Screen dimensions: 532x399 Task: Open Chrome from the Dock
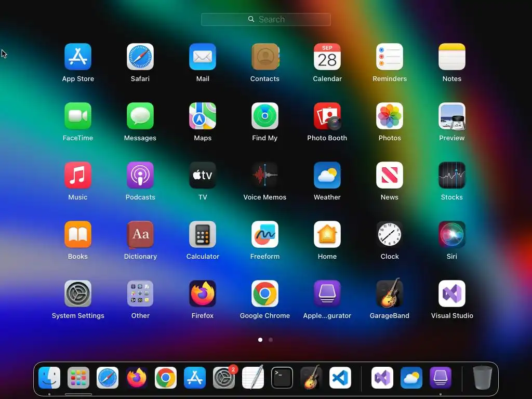166,378
